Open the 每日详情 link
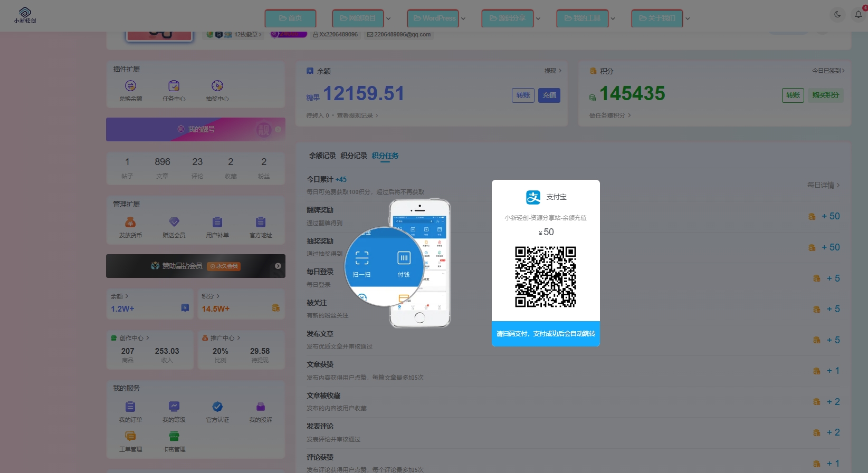The image size is (868, 473). click(823, 185)
